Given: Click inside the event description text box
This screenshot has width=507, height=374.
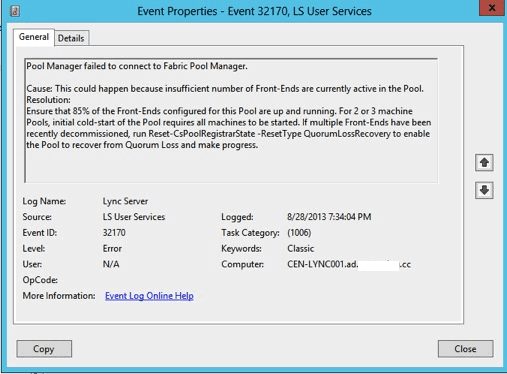Looking at the screenshot, I should [x=231, y=121].
